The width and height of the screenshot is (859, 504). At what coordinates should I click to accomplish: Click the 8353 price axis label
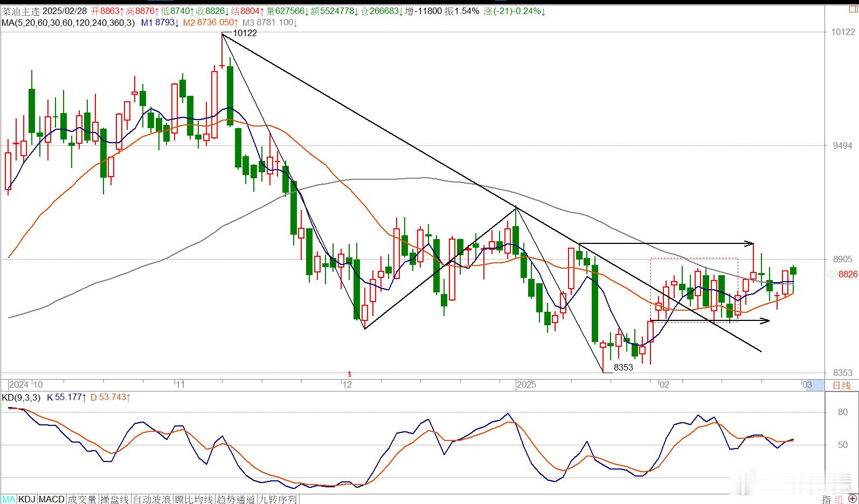click(x=842, y=373)
